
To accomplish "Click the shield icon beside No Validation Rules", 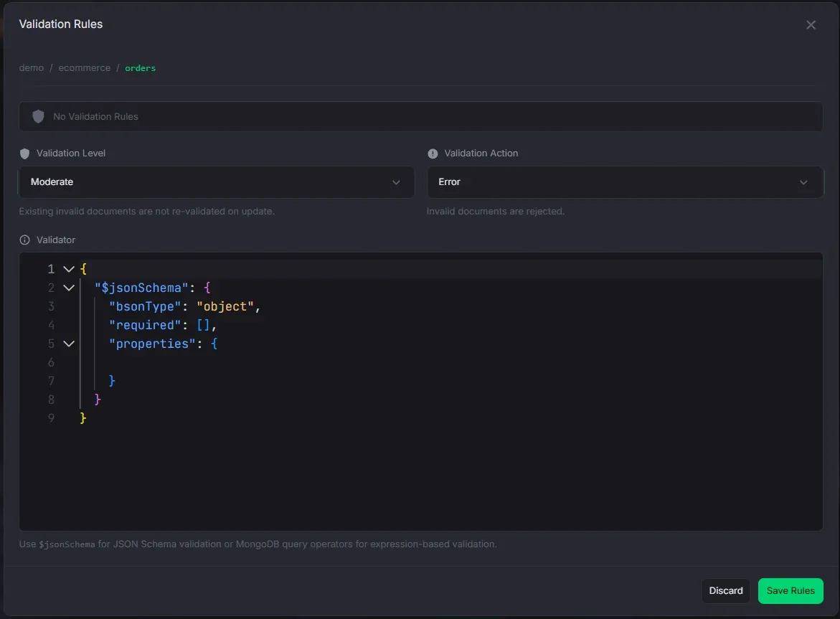I will 38,116.
